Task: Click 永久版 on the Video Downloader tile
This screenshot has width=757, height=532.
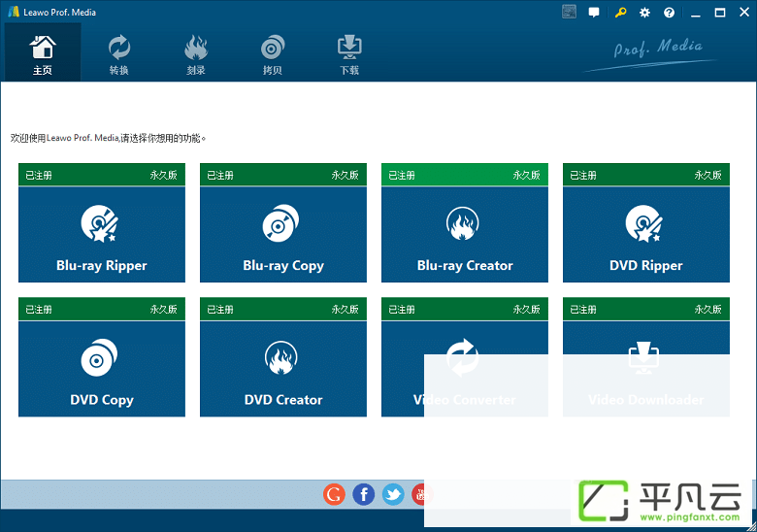Action: [x=708, y=310]
